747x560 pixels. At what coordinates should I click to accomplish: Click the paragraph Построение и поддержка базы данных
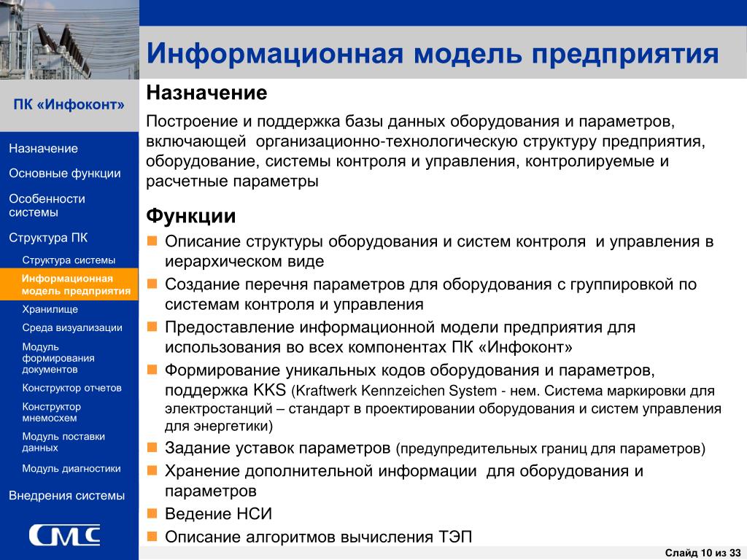(x=425, y=152)
